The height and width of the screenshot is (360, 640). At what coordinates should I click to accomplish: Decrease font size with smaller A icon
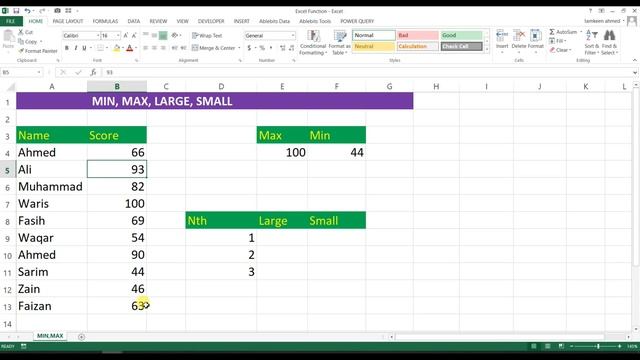coord(134,36)
